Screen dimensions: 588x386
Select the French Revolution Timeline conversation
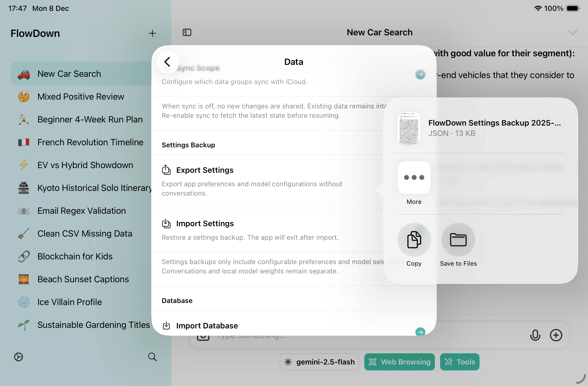pos(90,142)
